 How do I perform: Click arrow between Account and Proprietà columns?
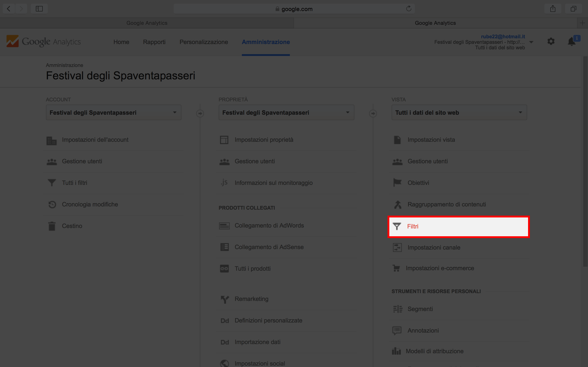[200, 113]
